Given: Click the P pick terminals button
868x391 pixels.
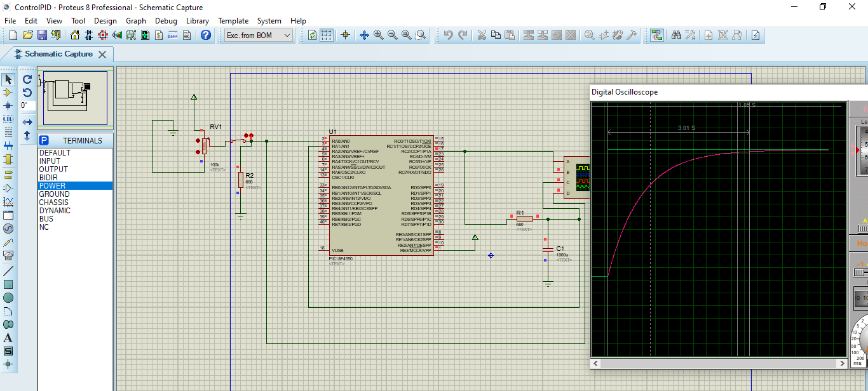Looking at the screenshot, I should 44,141.
